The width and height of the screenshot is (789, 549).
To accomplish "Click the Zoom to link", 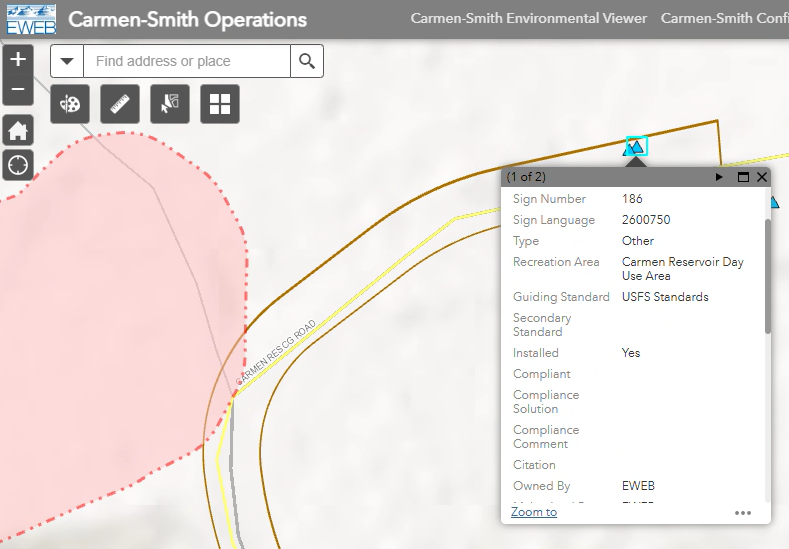I will 534,512.
